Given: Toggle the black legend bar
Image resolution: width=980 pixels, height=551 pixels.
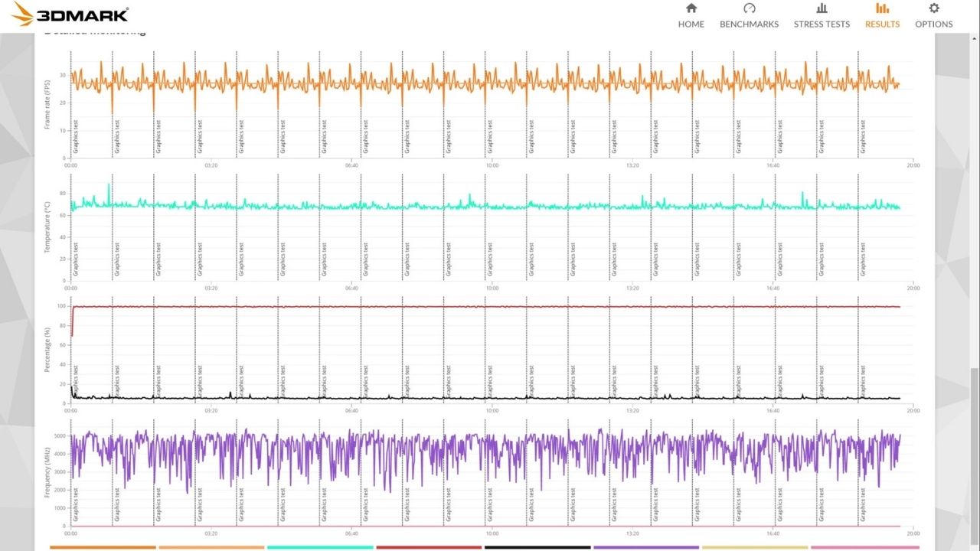Looking at the screenshot, I should point(537,547).
